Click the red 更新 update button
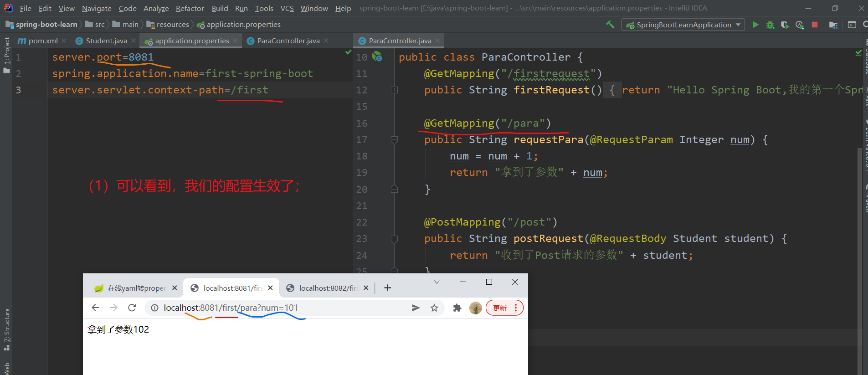868x375 pixels. [504, 308]
